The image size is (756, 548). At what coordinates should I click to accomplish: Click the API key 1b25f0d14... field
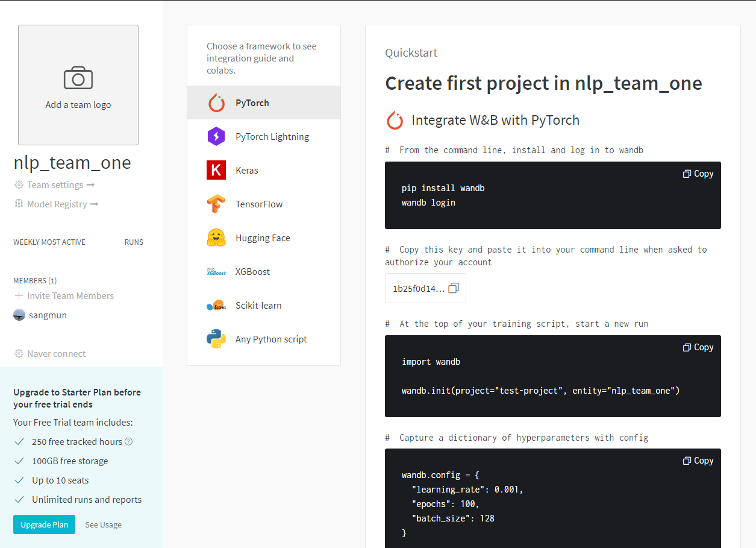click(425, 288)
